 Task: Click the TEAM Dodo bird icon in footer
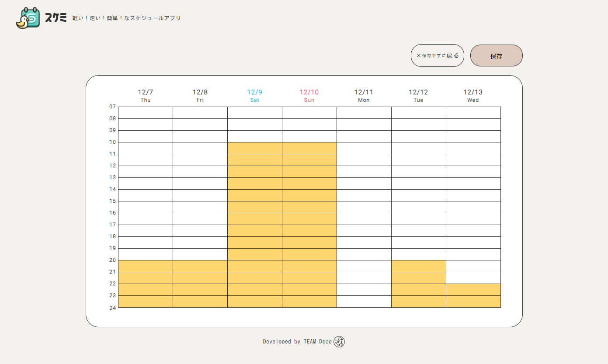339,341
